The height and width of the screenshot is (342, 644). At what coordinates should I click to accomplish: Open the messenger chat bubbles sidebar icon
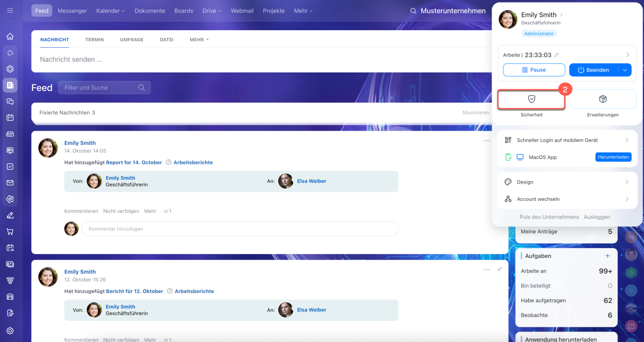point(10,102)
